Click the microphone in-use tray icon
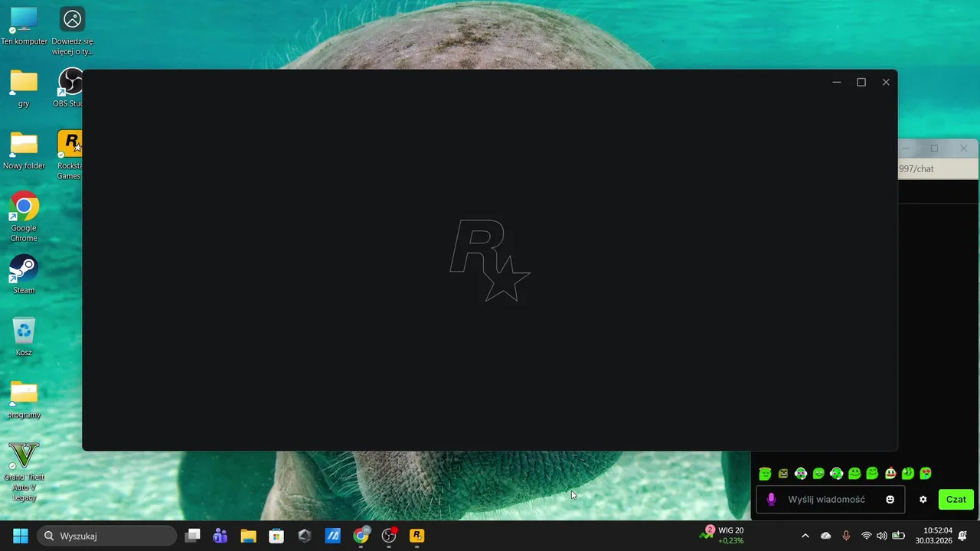Screen dimensions: 980x551 846,536
